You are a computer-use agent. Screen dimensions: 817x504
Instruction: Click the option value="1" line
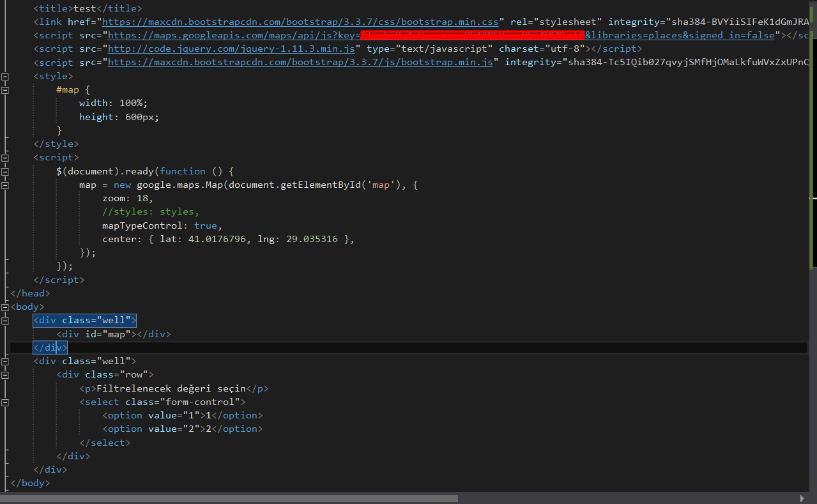point(183,416)
